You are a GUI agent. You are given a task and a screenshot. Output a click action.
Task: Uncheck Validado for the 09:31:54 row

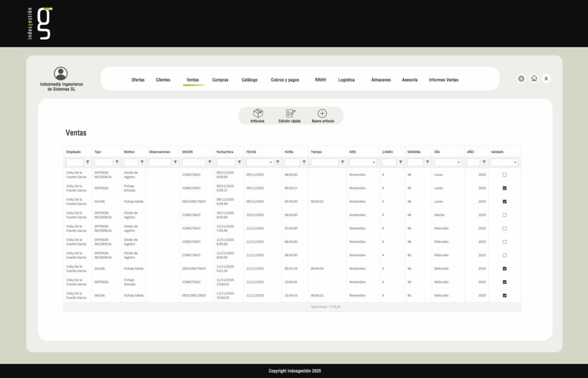(x=504, y=268)
